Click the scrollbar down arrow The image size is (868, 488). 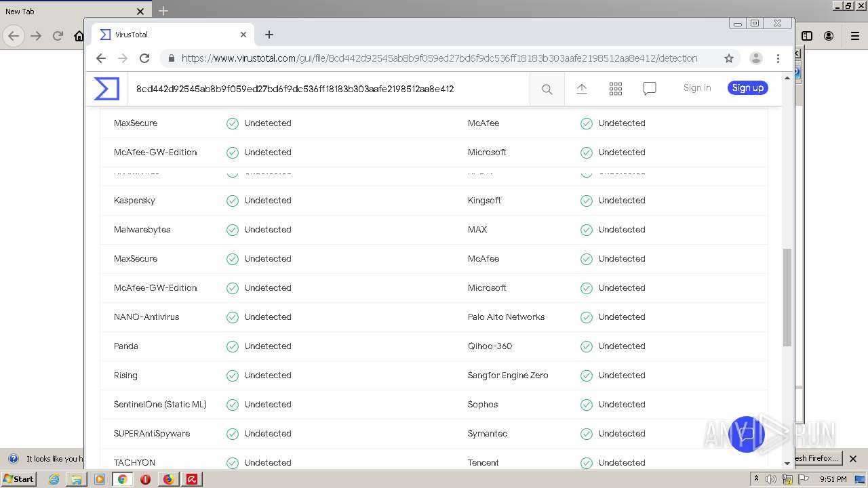[787, 464]
